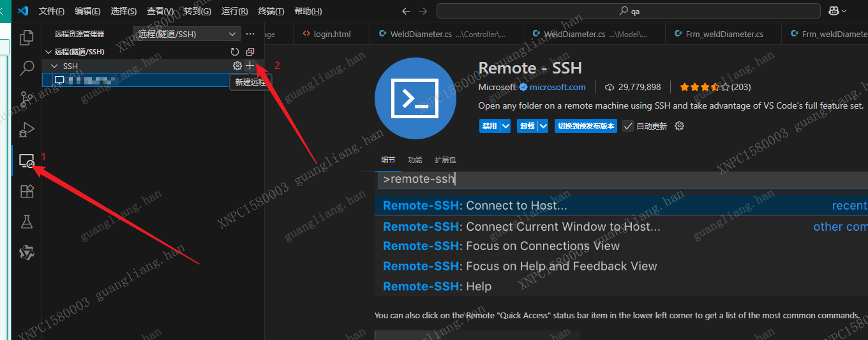
Task: Click the install count download icon
Action: [x=609, y=87]
